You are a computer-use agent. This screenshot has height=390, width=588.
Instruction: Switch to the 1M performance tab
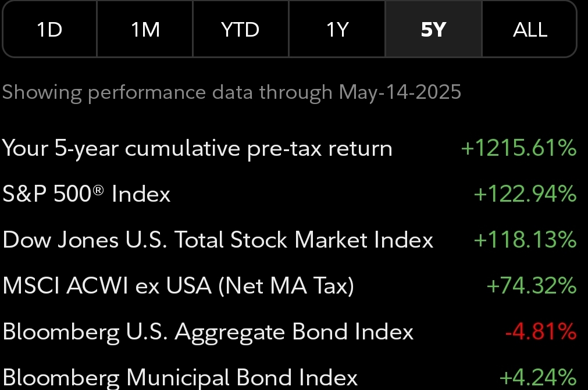coord(145,30)
